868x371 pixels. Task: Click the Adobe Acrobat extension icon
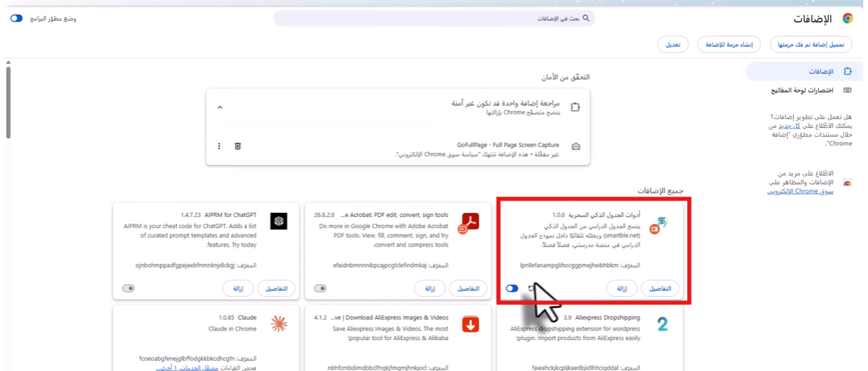(x=469, y=223)
